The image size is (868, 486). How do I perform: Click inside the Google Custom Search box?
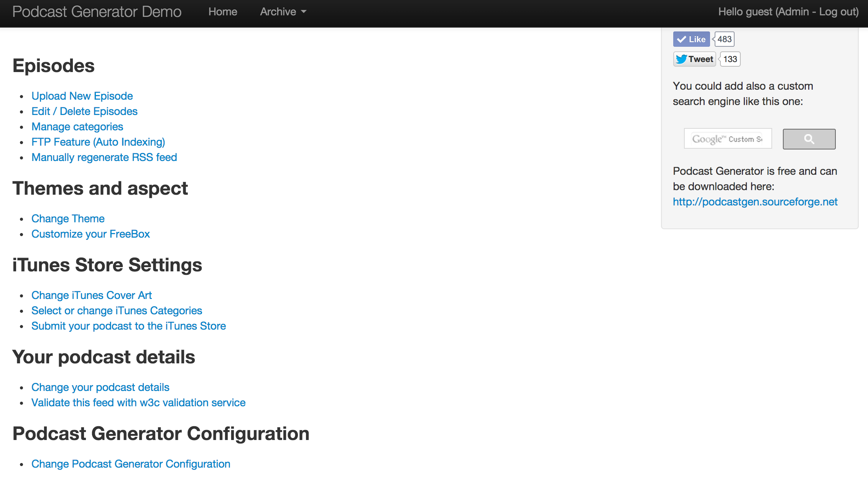click(727, 139)
